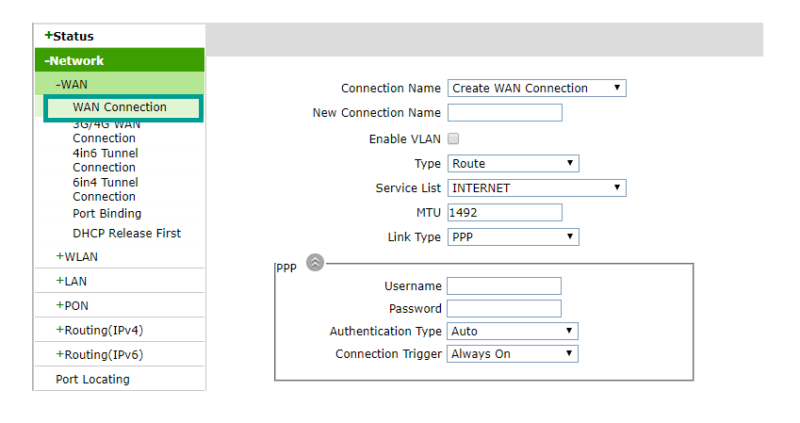Open the Link Type dropdown

pos(513,237)
